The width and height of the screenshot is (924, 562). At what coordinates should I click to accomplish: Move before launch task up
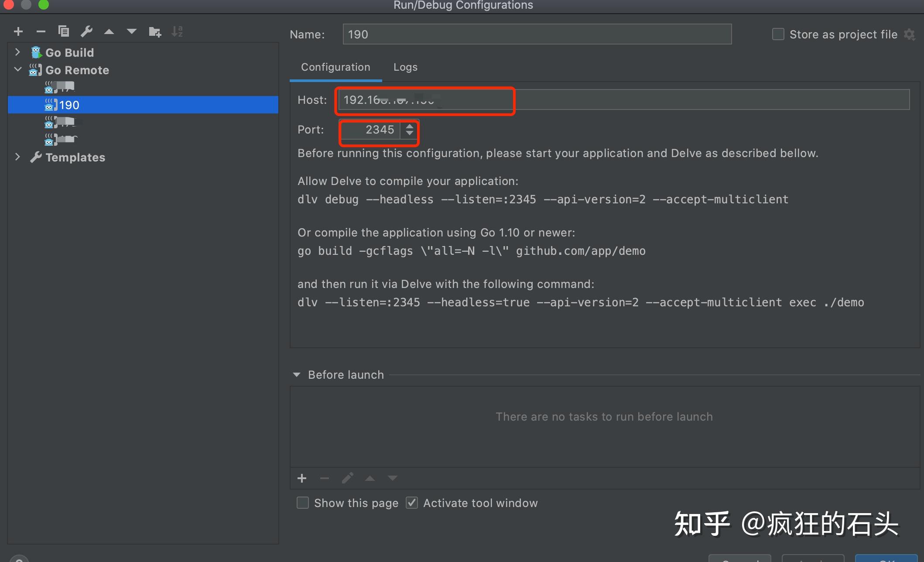[370, 478]
